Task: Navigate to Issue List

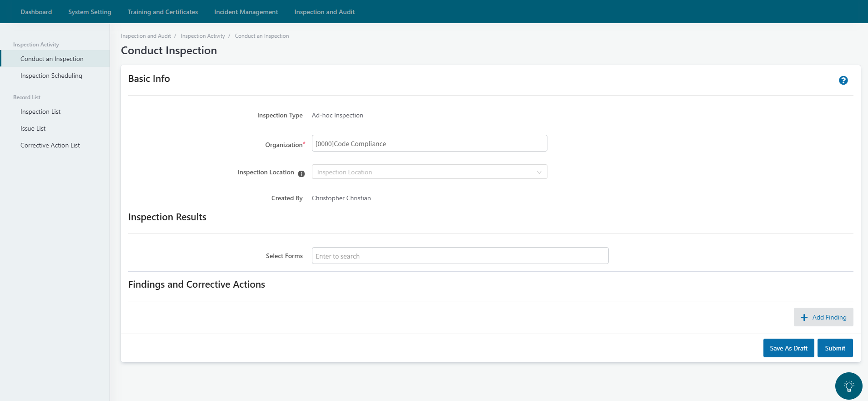Action: point(33,129)
